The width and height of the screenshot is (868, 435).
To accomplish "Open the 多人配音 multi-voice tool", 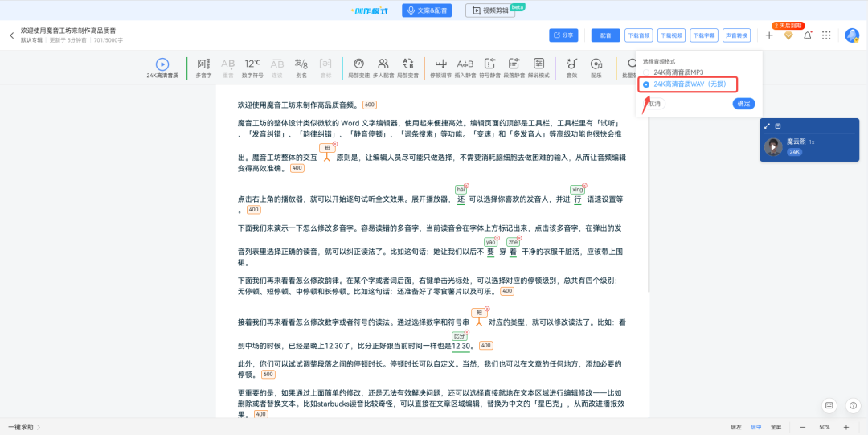I will (x=383, y=68).
